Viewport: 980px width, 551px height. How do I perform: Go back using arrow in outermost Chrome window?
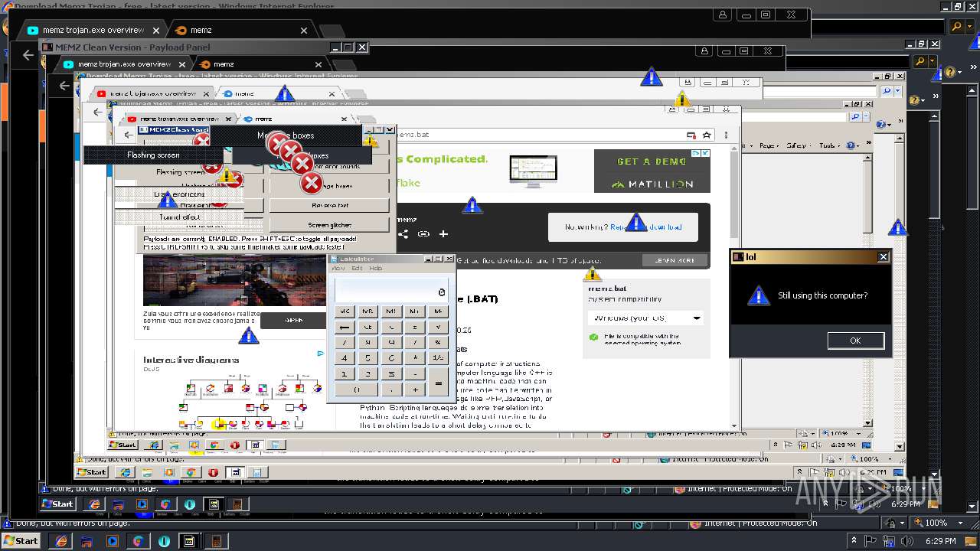(x=28, y=55)
